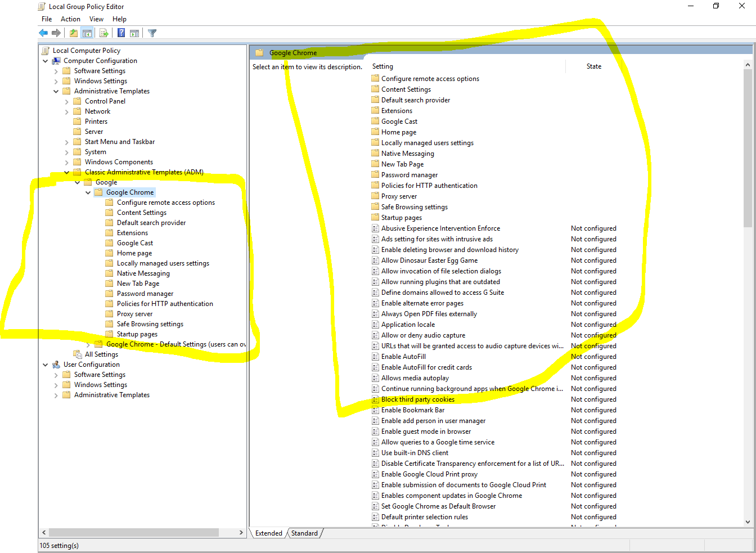
Task: Click the Export List toolbar icon
Action: (x=104, y=33)
